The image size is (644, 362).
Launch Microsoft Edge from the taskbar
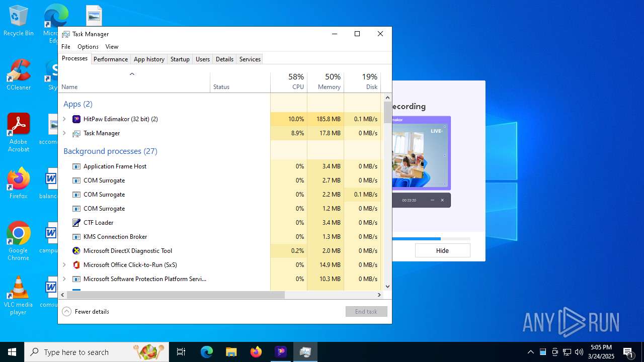tap(207, 352)
